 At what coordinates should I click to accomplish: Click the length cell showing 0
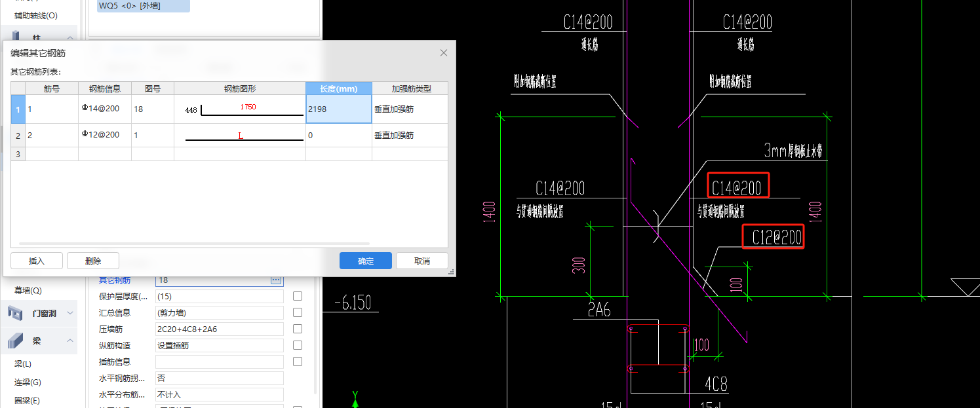point(339,136)
